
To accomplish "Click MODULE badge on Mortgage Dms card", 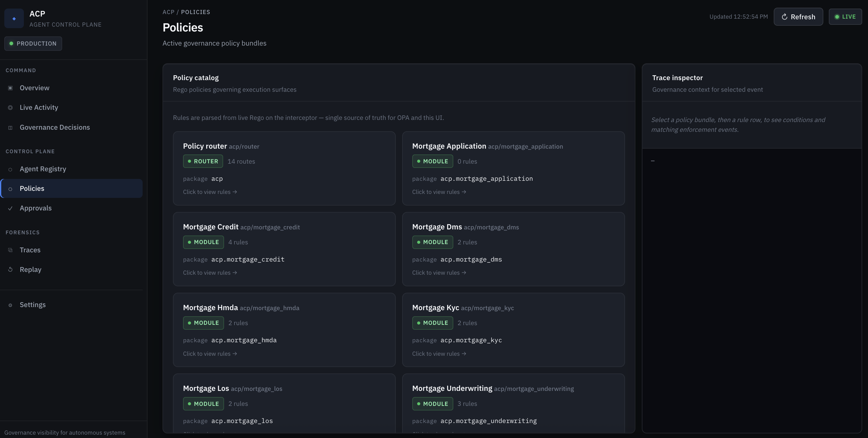I will (x=432, y=242).
